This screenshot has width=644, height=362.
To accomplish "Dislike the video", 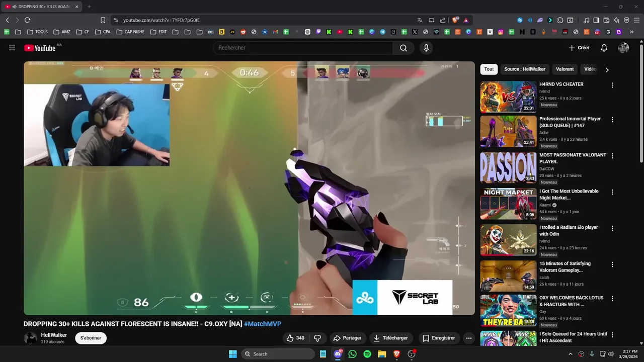I will click(317, 338).
